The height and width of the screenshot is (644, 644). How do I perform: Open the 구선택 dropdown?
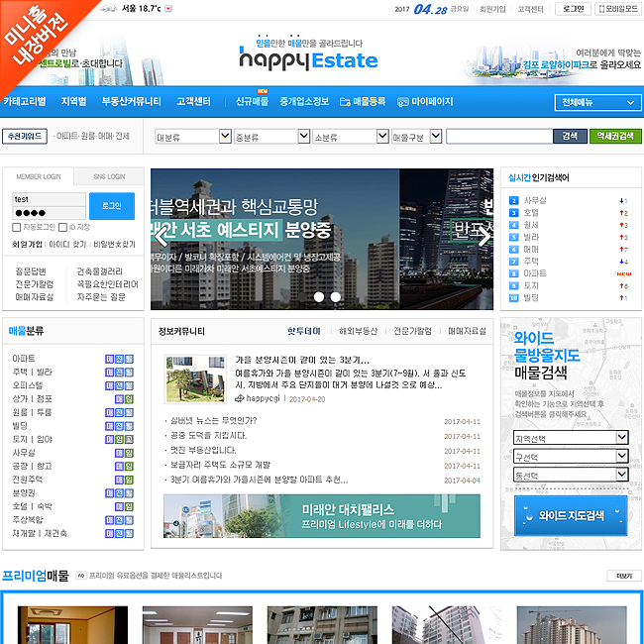click(x=571, y=457)
